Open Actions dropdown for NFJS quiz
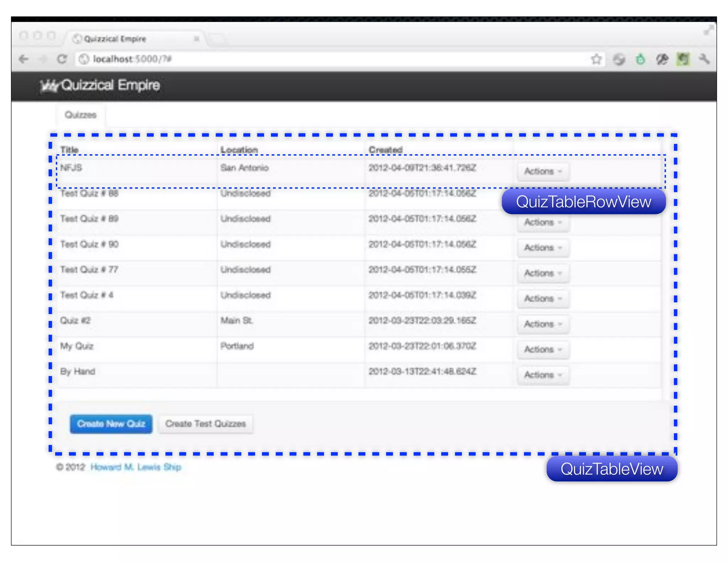Viewport: 728px width, 562px height. pos(543,172)
